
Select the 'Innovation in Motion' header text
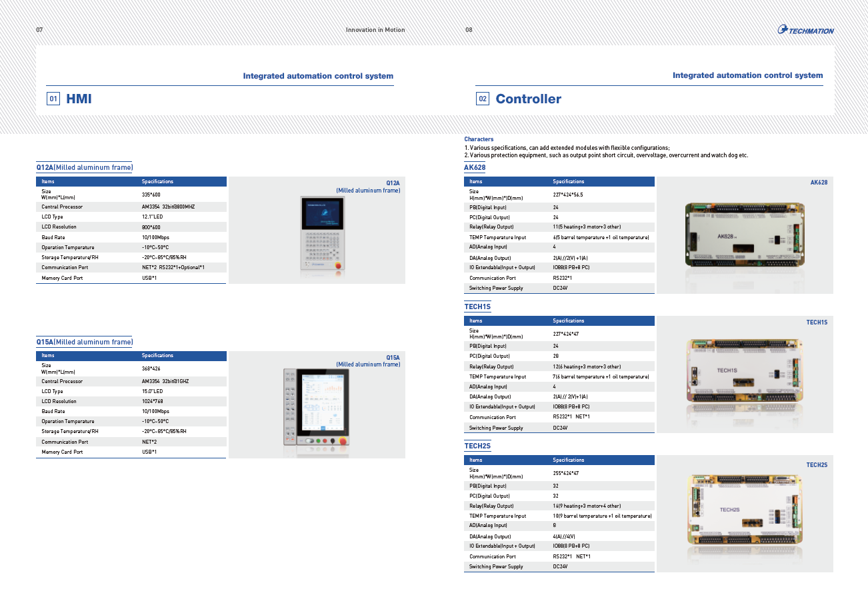click(x=375, y=30)
